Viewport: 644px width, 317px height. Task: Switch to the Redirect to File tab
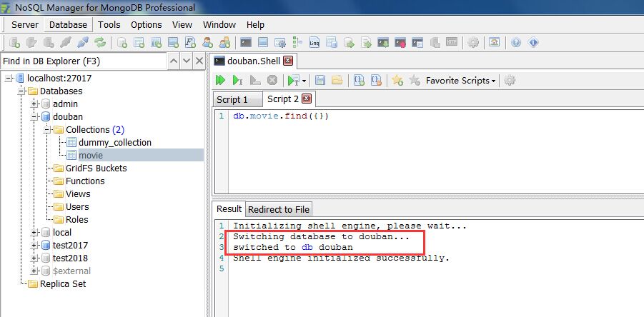[x=279, y=210]
